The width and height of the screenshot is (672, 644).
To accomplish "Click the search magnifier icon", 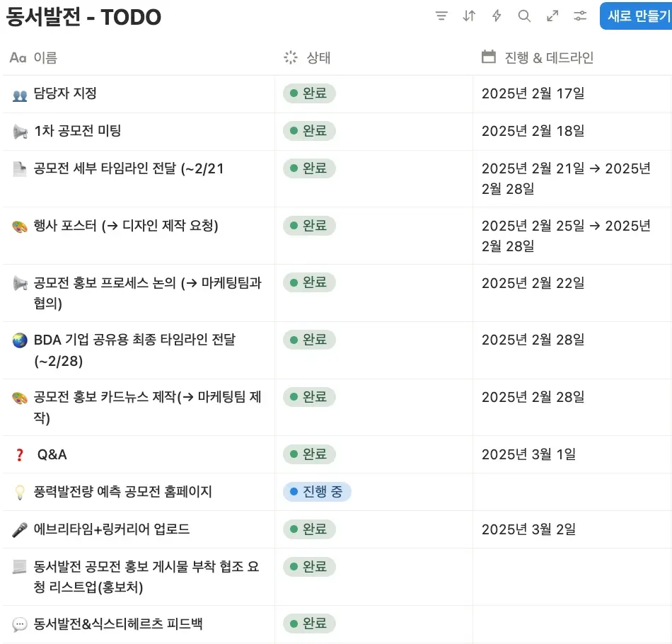I will click(x=524, y=16).
